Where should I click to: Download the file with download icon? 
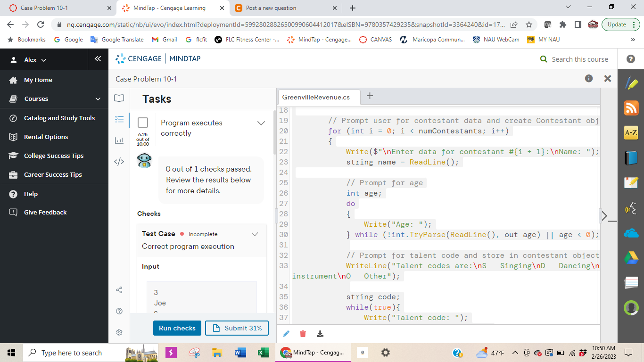click(x=320, y=334)
